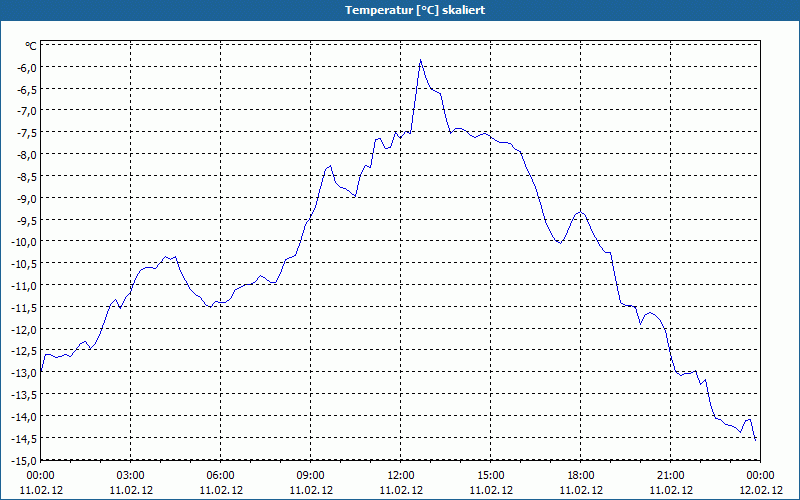Choose the -9,5 y-axis label
Screen dimensions: 800x500
tap(28, 220)
